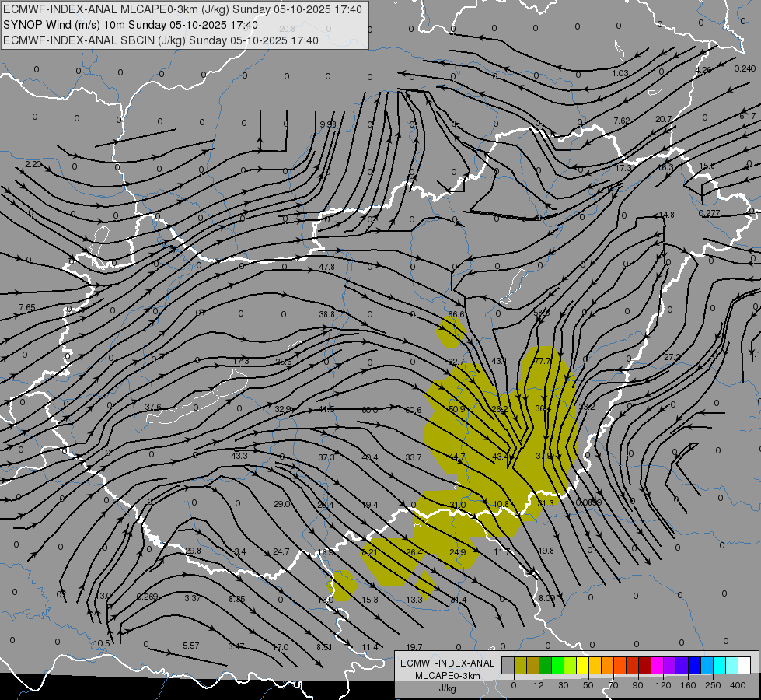
Task: Click the map value 43.3
Action: pos(239,456)
